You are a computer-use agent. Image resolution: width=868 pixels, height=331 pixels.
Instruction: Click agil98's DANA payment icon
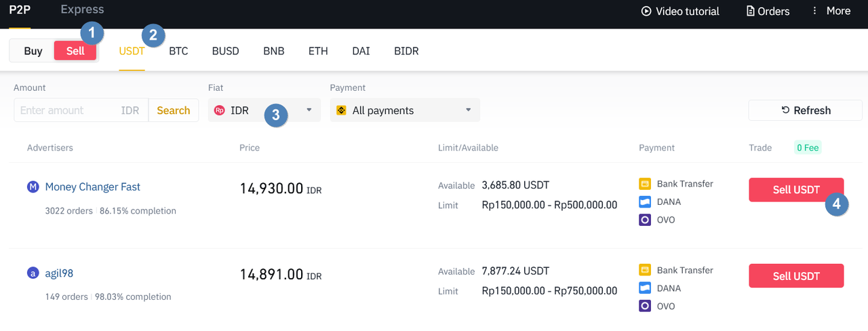645,288
